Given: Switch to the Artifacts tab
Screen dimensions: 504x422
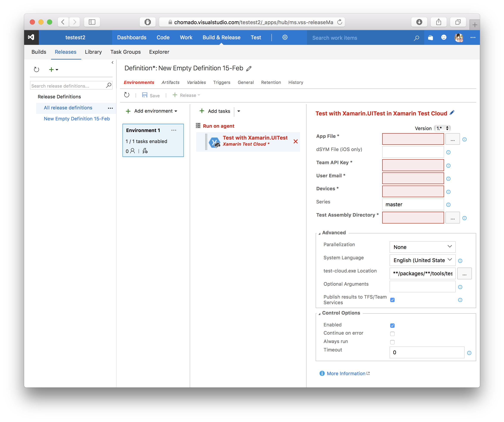Looking at the screenshot, I should pyautogui.click(x=170, y=82).
